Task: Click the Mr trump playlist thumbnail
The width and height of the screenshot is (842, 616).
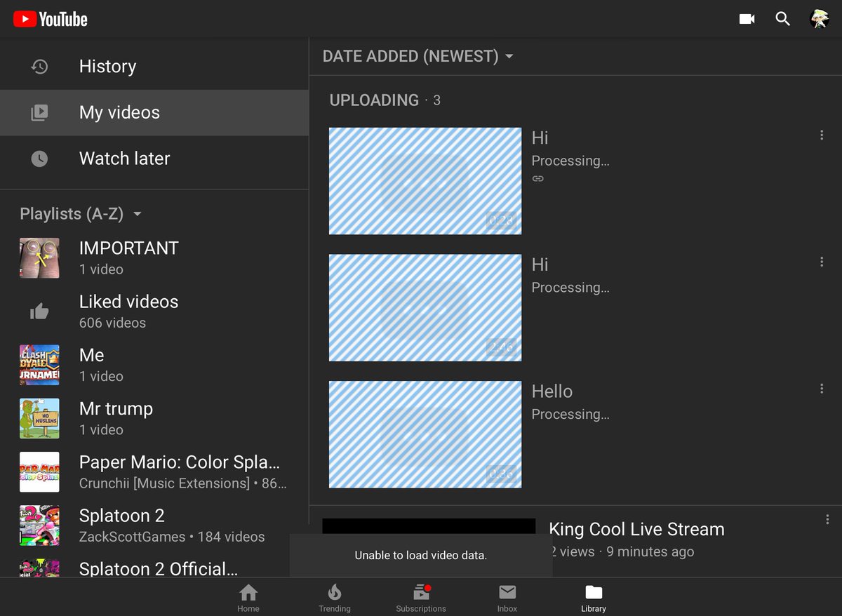Action: [x=39, y=418]
